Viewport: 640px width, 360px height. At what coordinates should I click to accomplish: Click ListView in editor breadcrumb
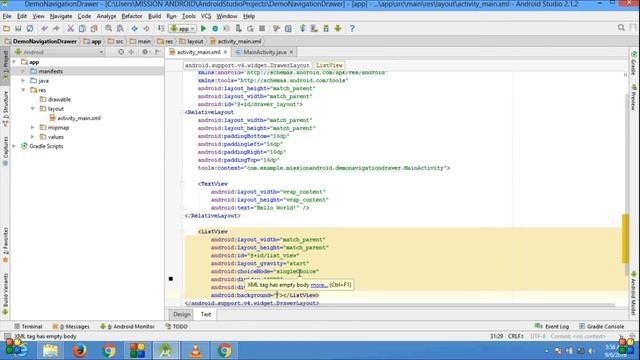point(329,65)
